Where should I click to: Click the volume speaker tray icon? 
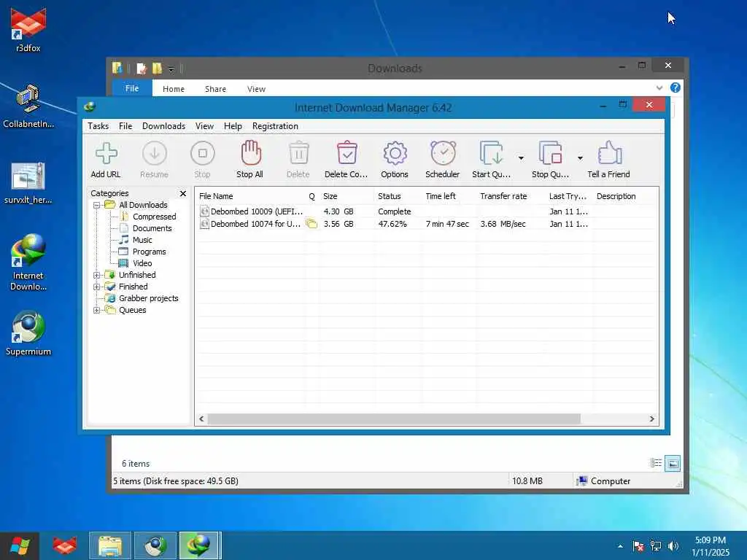pos(673,546)
